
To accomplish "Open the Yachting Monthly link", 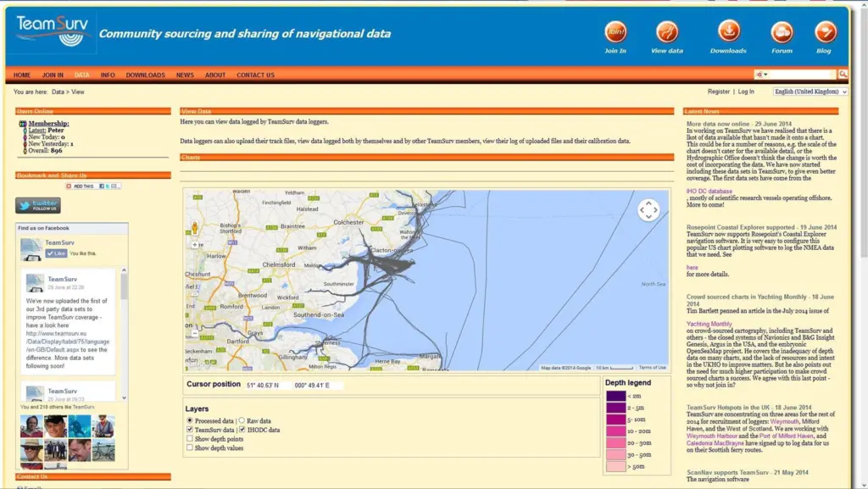I will (709, 324).
